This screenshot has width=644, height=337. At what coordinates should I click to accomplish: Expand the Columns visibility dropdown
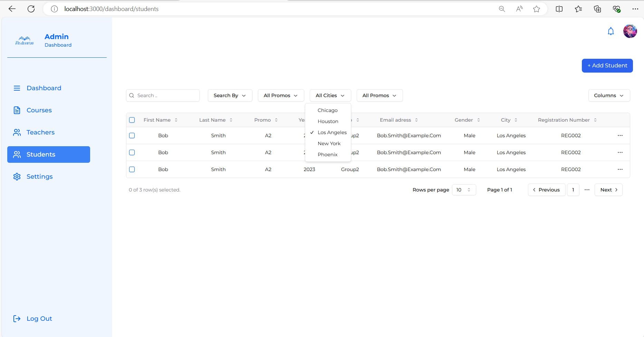click(x=609, y=95)
